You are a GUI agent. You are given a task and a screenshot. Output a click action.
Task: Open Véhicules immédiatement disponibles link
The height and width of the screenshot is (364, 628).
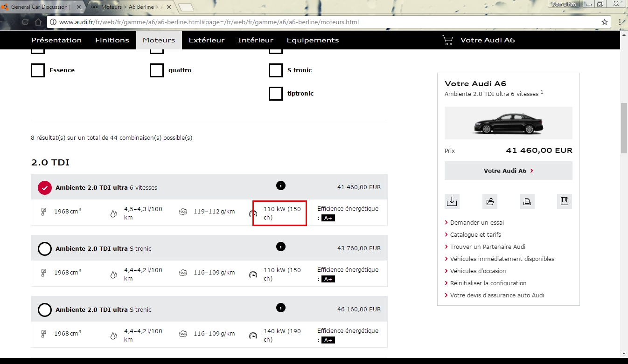(502, 259)
